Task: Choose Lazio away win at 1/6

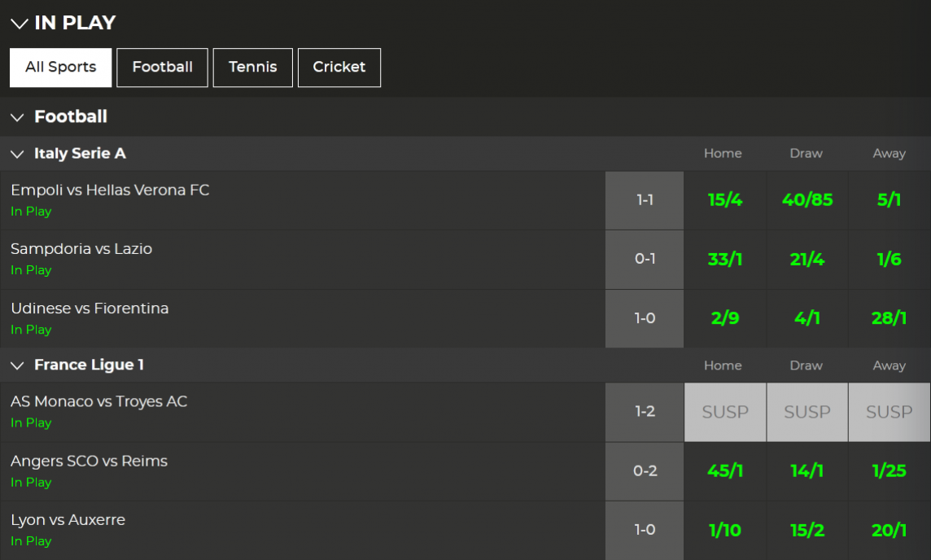Action: pyautogui.click(x=889, y=260)
